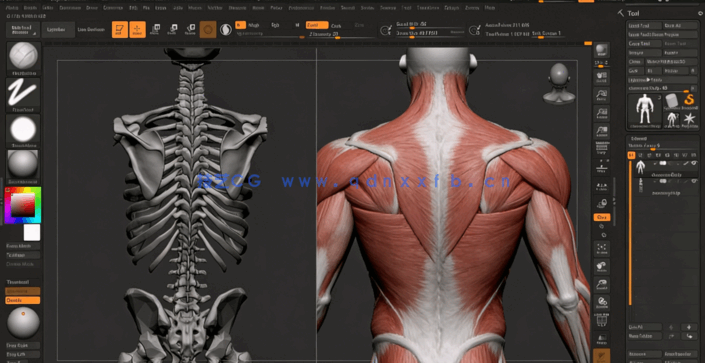The height and width of the screenshot is (363, 705).
Task: Click the brush-circle icon left of the focal sliders
Action: (x=385, y=30)
